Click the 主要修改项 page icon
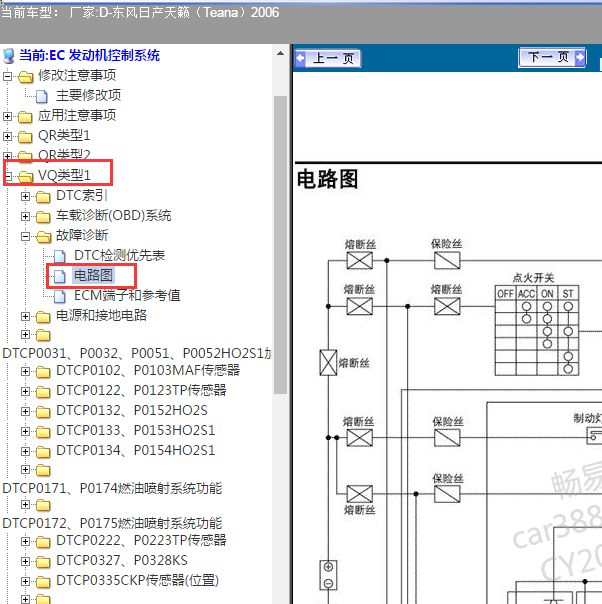 point(42,96)
